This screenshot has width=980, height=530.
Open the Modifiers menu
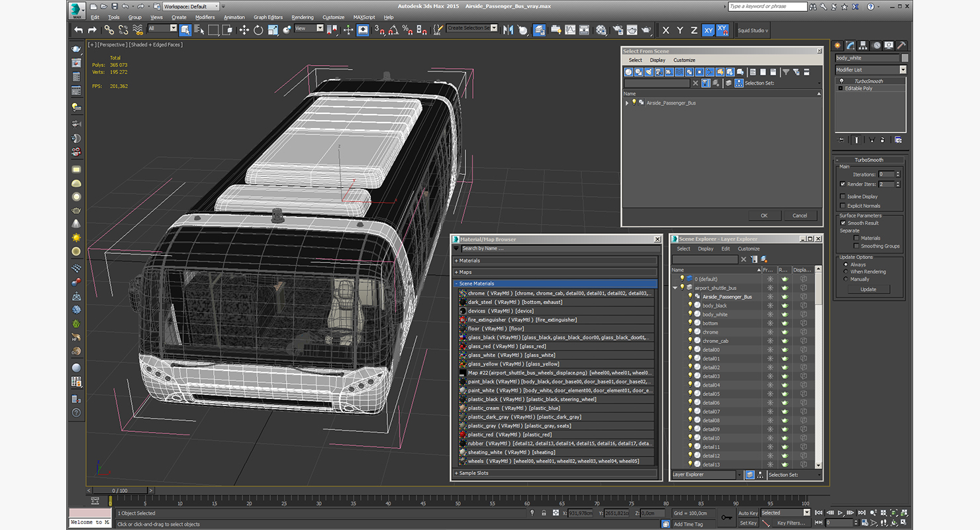point(205,17)
